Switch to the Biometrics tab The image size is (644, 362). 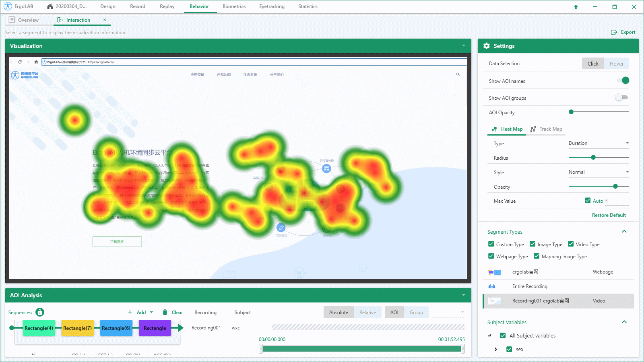click(x=234, y=6)
